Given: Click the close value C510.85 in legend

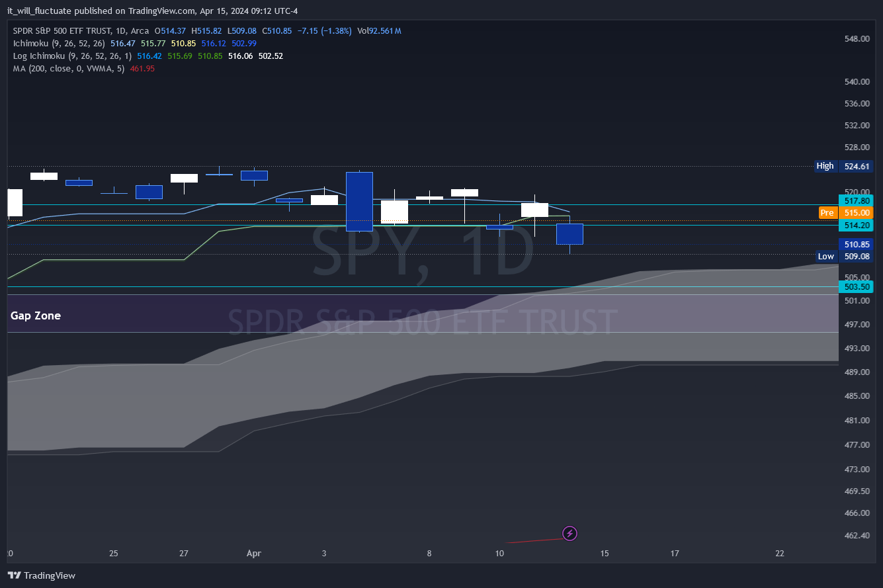Looking at the screenshot, I should click(x=277, y=31).
